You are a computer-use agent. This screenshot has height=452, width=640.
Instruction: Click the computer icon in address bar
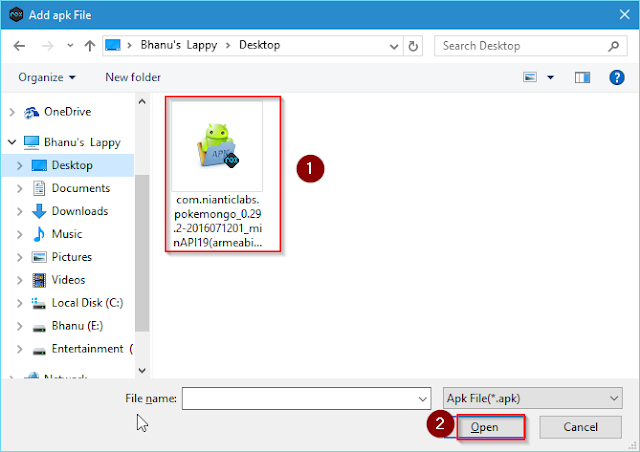pos(113,45)
